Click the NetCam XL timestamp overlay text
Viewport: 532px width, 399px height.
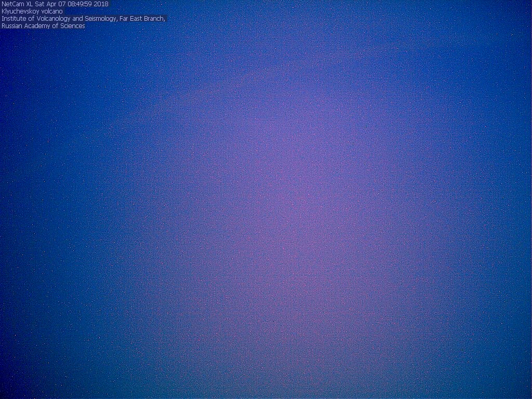pos(55,4)
